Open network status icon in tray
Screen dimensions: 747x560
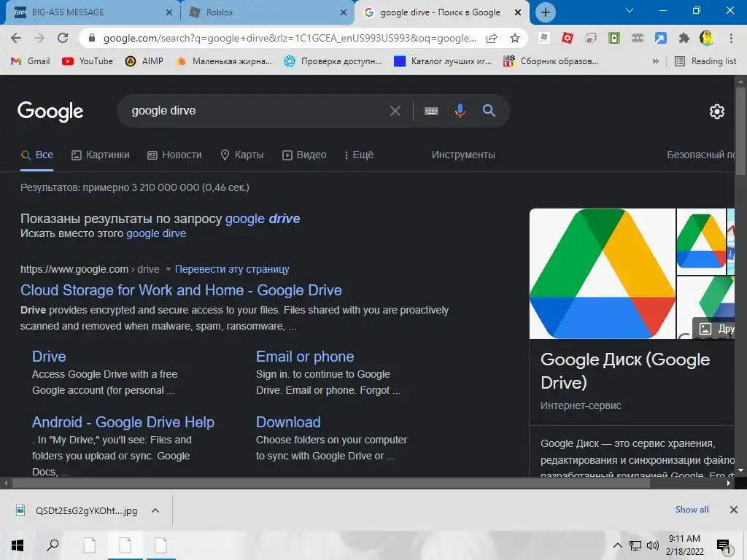click(x=635, y=545)
